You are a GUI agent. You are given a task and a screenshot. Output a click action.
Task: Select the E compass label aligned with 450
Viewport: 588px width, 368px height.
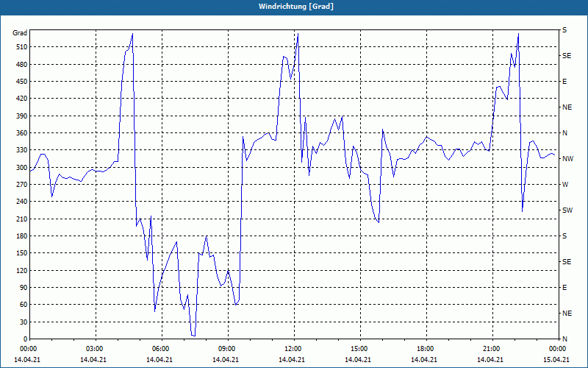pyautogui.click(x=564, y=82)
